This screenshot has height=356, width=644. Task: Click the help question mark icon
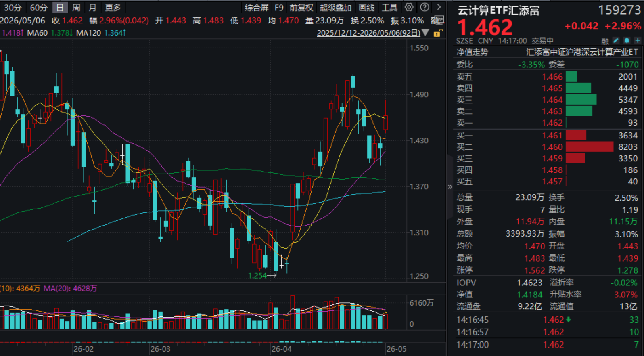(x=424, y=7)
